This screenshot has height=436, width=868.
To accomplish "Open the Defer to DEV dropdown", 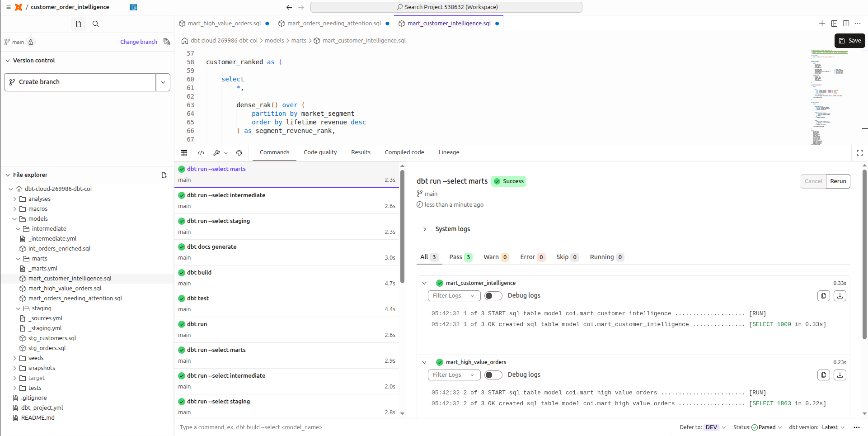I will [x=714, y=427].
